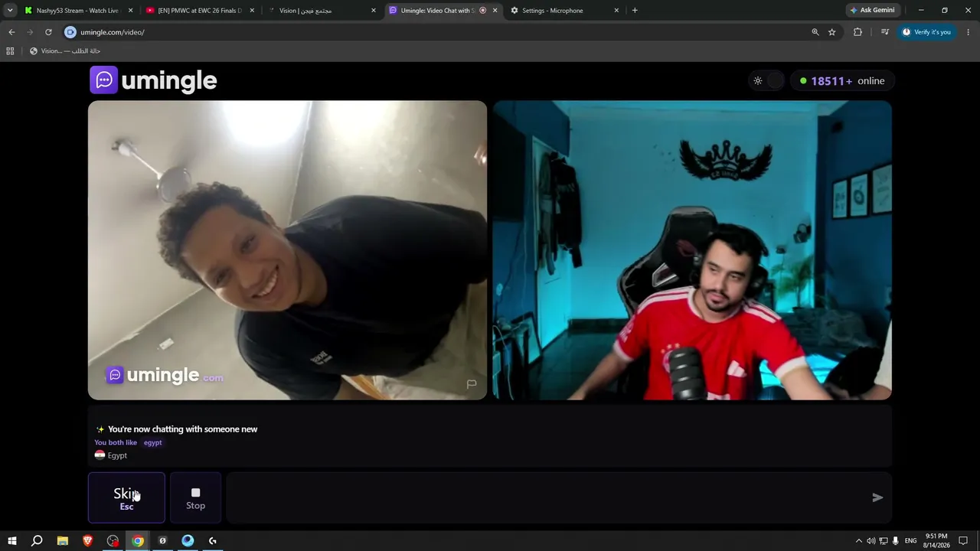Click your own webcam video feed
Image resolution: width=980 pixels, height=551 pixels.
(692, 250)
